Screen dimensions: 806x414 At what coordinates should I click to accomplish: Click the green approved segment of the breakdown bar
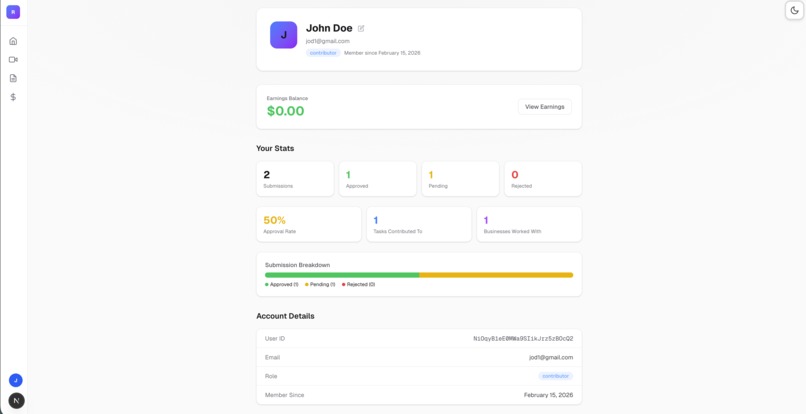[342, 275]
